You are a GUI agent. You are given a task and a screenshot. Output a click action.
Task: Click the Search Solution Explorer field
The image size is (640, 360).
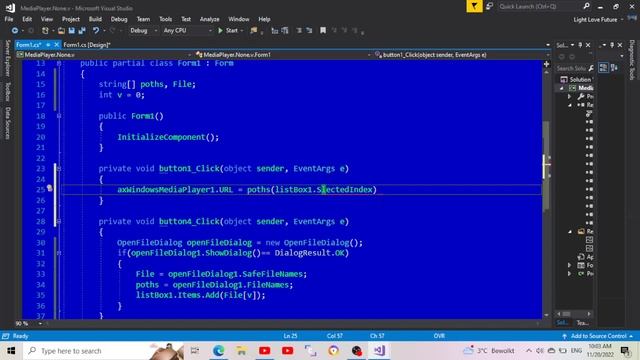pyautogui.click(x=571, y=68)
